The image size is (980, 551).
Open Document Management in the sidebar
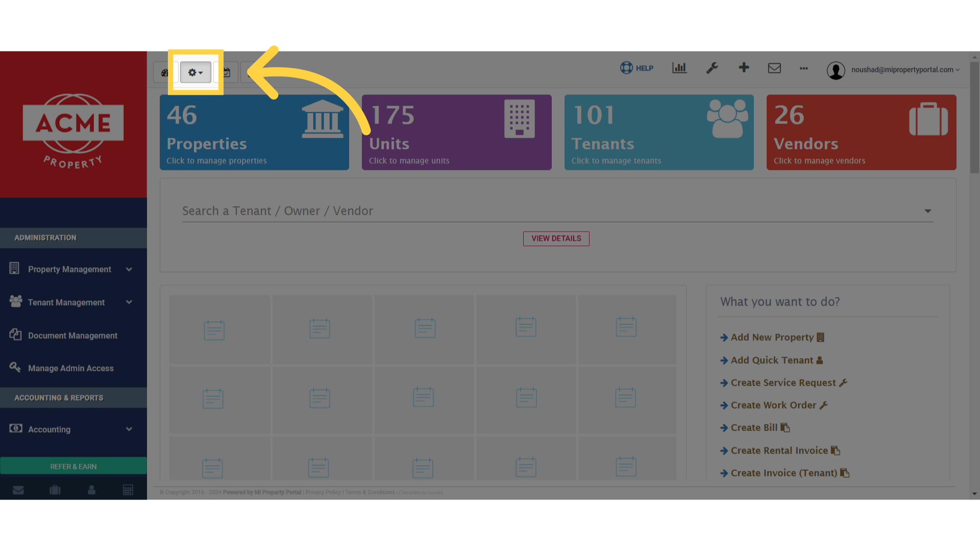coord(73,336)
